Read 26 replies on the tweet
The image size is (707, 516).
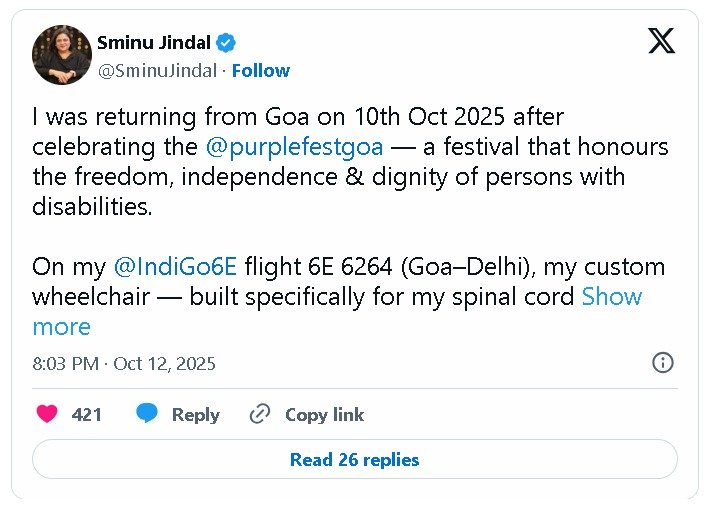pyautogui.click(x=354, y=460)
